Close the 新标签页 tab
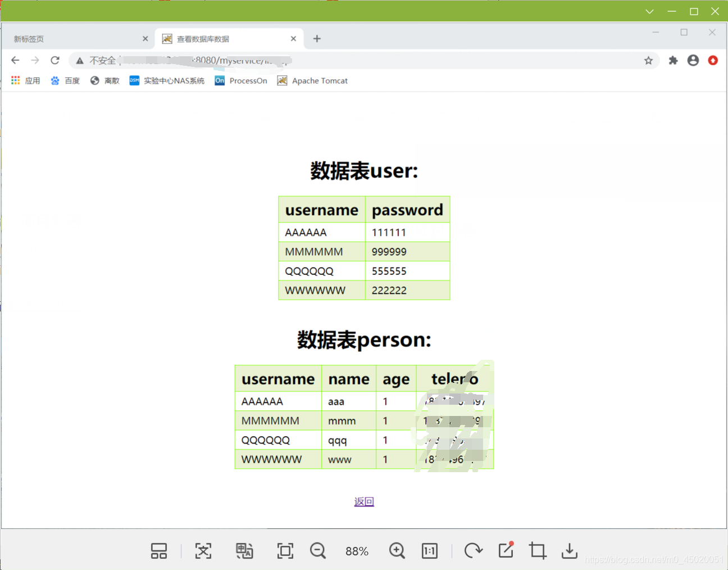This screenshot has width=728, height=570. 145,39
